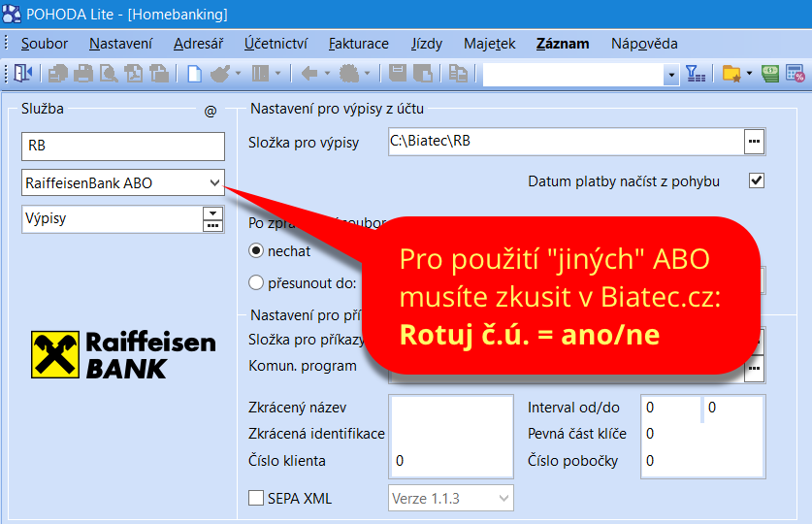This screenshot has width=812, height=524.
Task: Create a new record with the blank page icon
Action: pos(194,74)
